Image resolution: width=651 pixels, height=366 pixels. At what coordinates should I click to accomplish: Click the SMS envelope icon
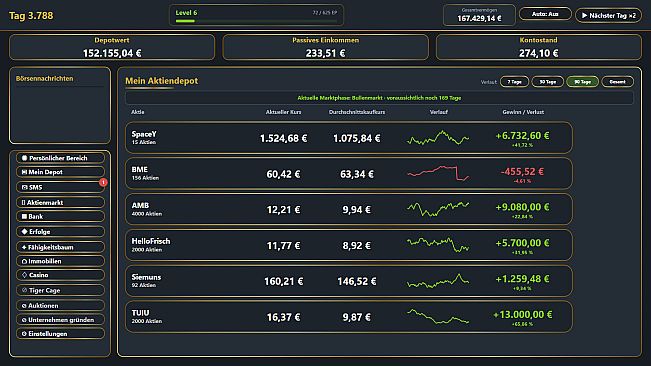[24, 188]
